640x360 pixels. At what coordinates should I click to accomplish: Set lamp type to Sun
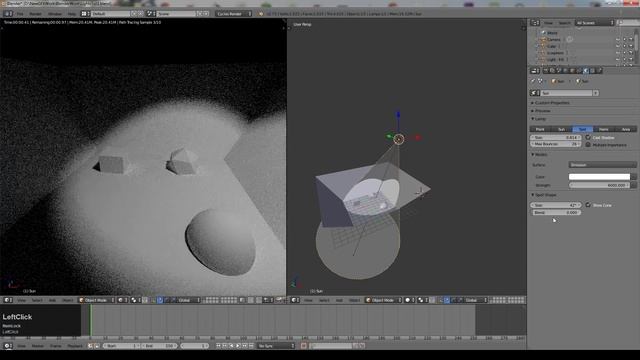coord(561,129)
